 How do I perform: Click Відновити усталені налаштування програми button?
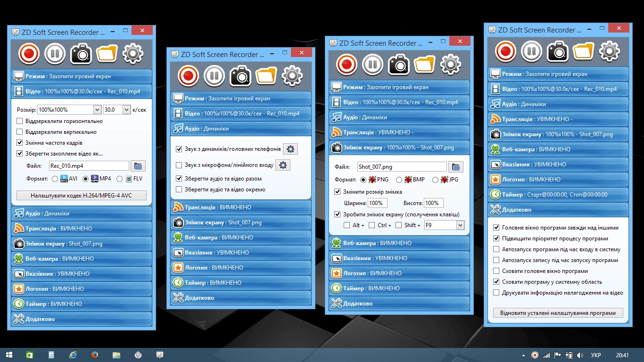pos(558,313)
